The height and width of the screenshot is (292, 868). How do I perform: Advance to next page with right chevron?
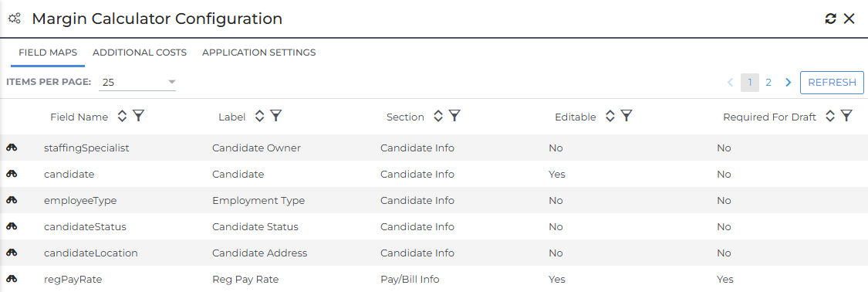tap(789, 83)
